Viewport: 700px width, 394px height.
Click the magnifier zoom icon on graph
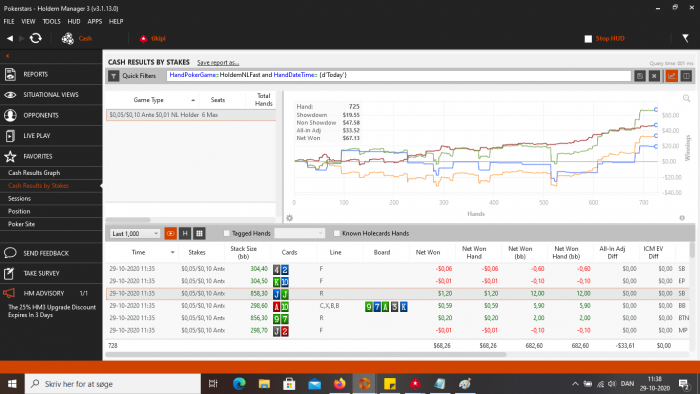click(686, 99)
